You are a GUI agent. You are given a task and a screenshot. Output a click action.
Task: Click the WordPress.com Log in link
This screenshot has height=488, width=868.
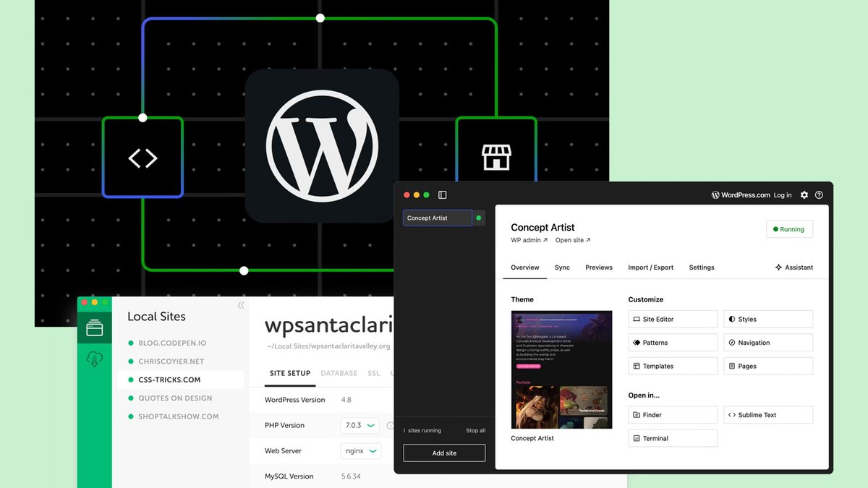(783, 195)
